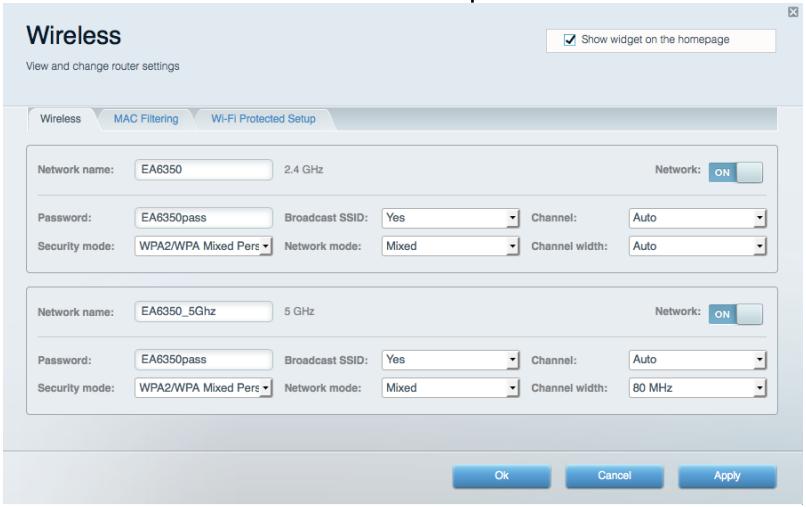
Task: Switch to the Wireless tab
Action: coord(61,119)
